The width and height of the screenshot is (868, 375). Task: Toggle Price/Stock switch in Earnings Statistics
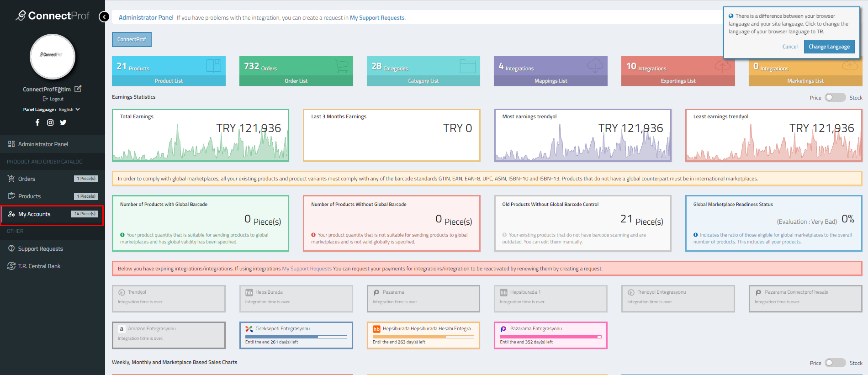[x=835, y=98]
